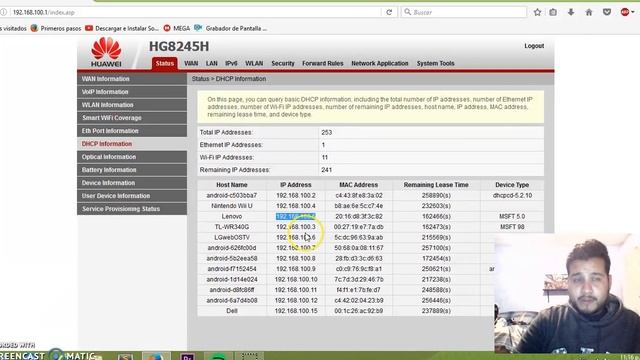Go to the browser home icon
The width and height of the screenshot is (640, 360).
[x=589, y=12]
